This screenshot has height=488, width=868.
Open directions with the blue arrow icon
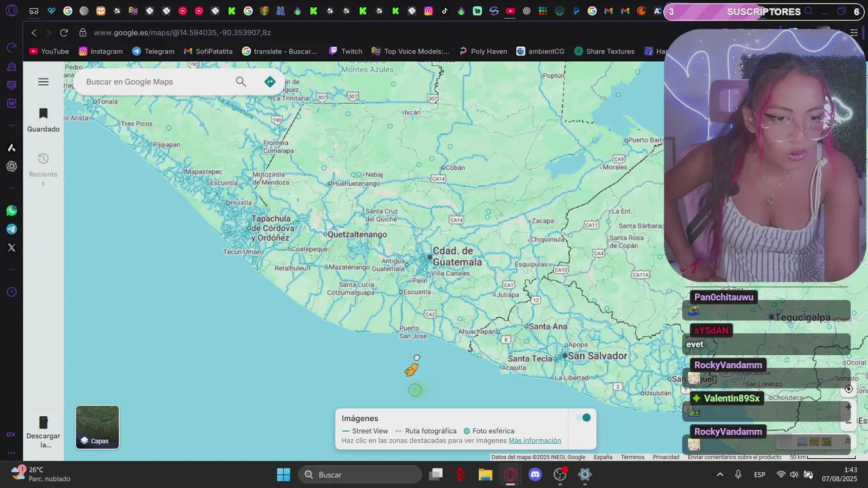coord(270,82)
